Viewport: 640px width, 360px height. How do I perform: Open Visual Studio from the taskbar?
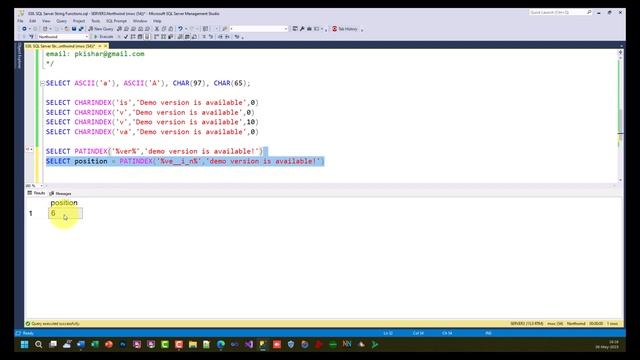pyautogui.click(x=249, y=344)
